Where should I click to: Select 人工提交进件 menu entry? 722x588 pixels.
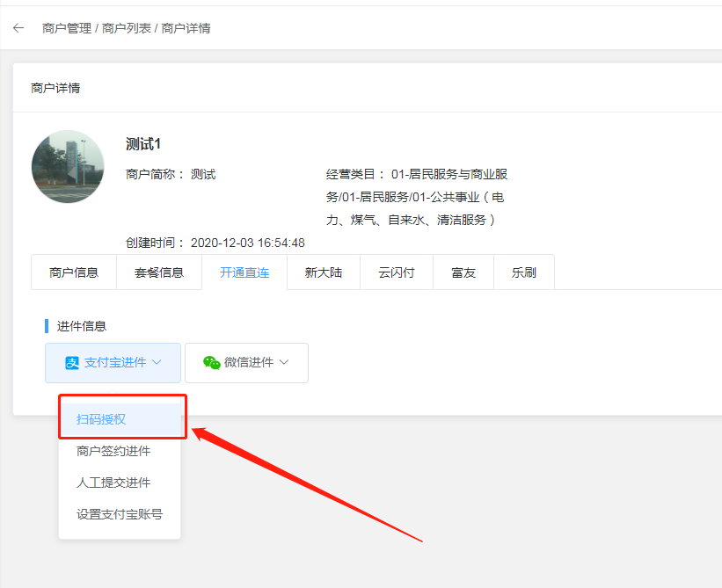pyautogui.click(x=120, y=483)
